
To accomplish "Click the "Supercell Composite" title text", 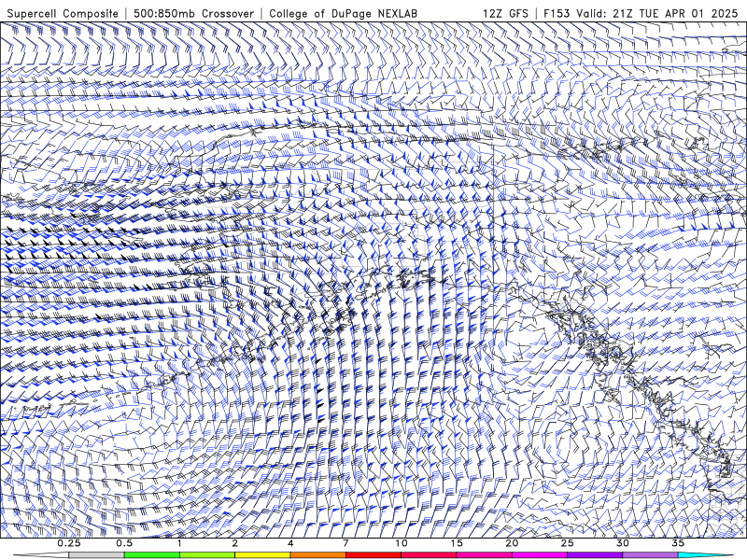I will [63, 13].
